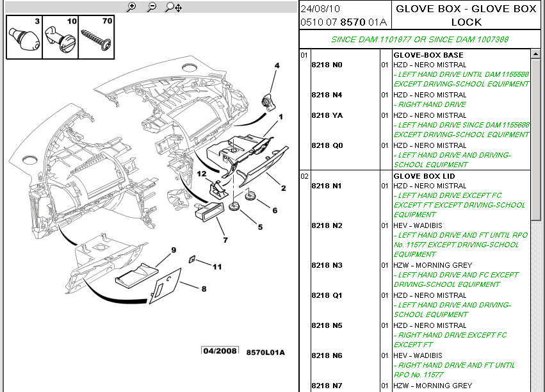Click the 04/2008 date box label
This screenshot has width=545, height=392.
220,350
